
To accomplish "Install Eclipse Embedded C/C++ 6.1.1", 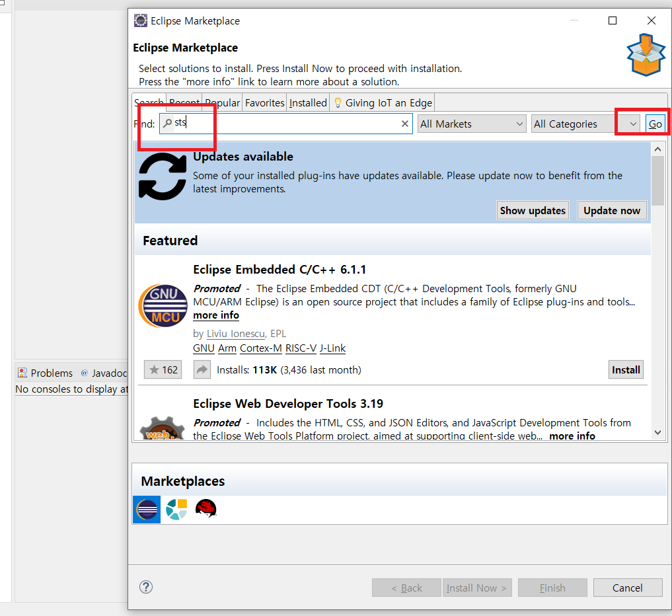I will pyautogui.click(x=626, y=370).
